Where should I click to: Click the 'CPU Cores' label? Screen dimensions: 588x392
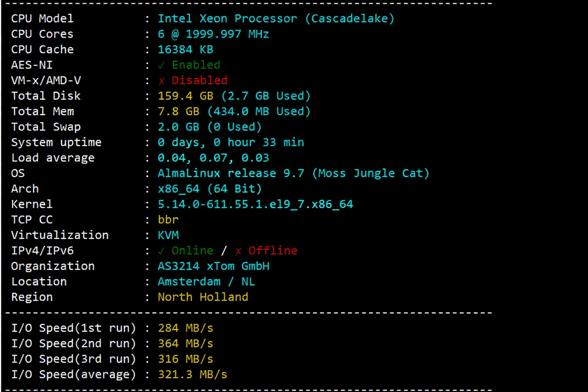42,34
